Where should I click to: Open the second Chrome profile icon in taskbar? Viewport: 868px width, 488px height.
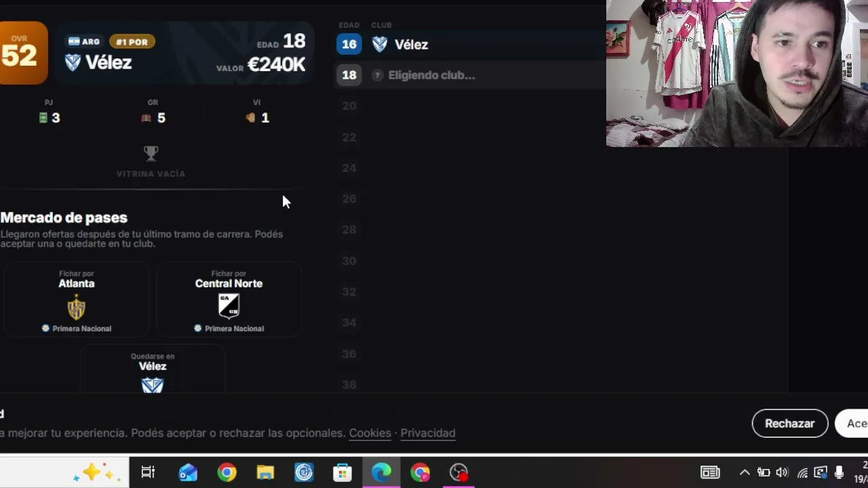(420, 472)
